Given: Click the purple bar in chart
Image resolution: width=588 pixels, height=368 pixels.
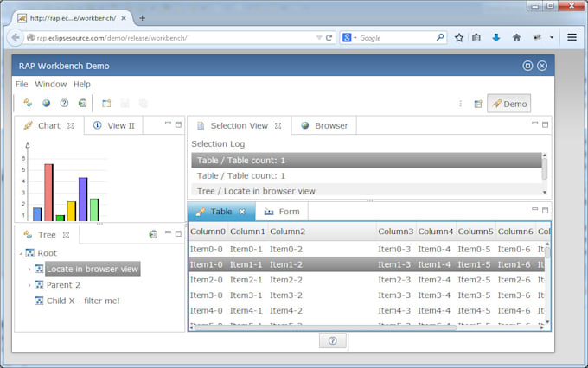Looking at the screenshot, I should point(83,199).
